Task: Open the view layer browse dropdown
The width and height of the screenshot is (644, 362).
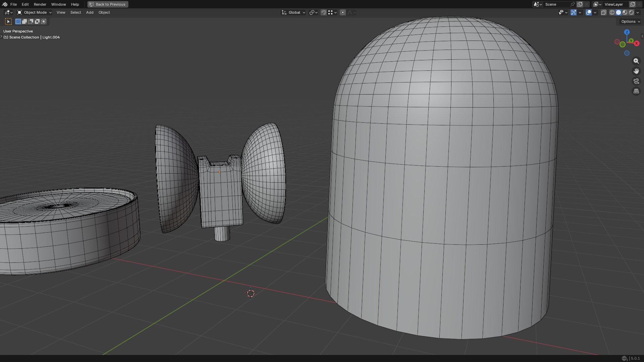Action: [x=597, y=4]
